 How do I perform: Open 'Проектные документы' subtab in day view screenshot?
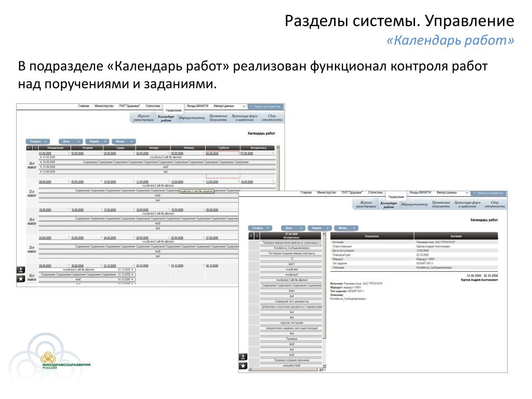tap(441, 204)
